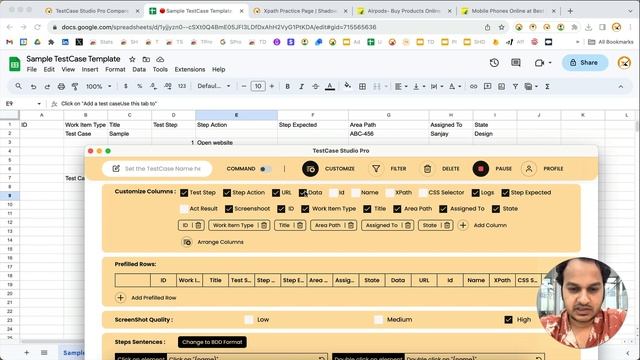Open the text rotation dropdown
640x360 pixels.
[x=455, y=87]
